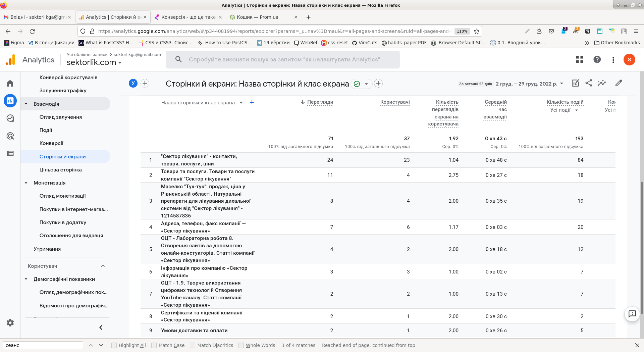
Task: Click the pencil Customize report icon
Action: pyautogui.click(x=619, y=83)
